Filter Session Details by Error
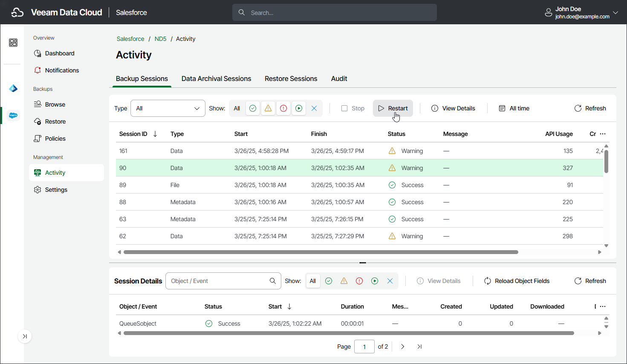The width and height of the screenshot is (627, 364). 359,281
